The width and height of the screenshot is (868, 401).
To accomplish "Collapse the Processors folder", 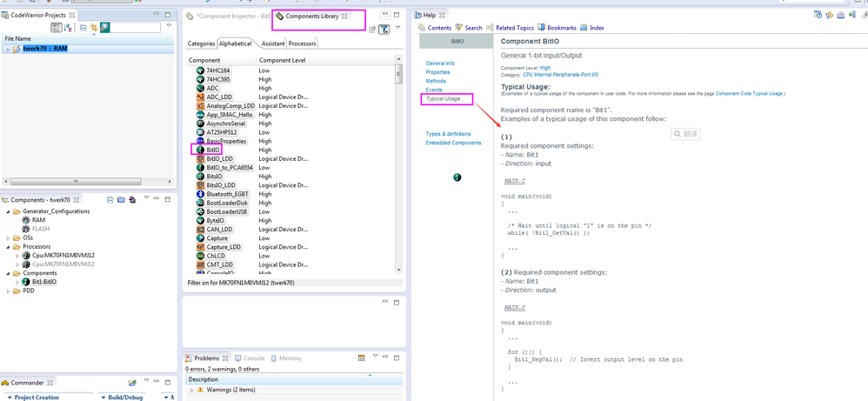I will pos(8,246).
